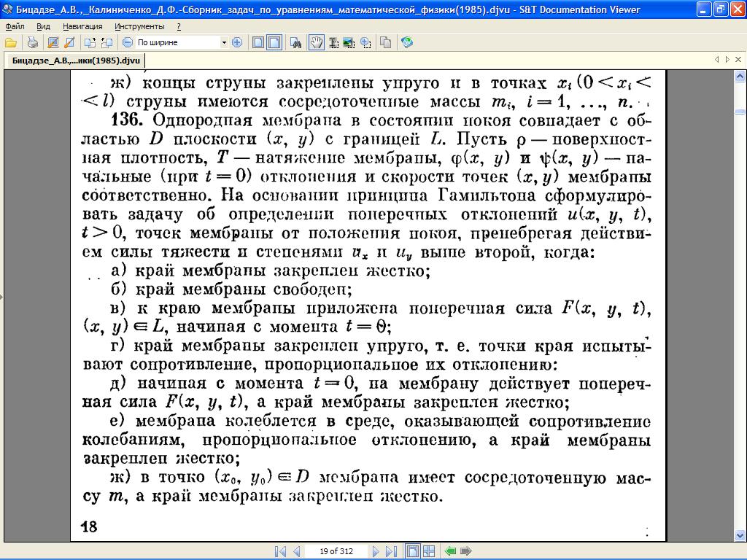Go to the next page arrow

(x=376, y=551)
